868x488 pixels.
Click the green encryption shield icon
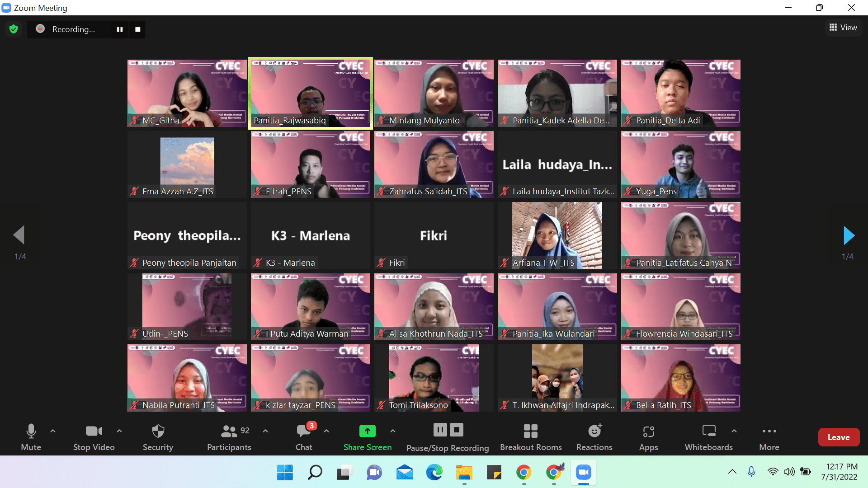(x=14, y=29)
